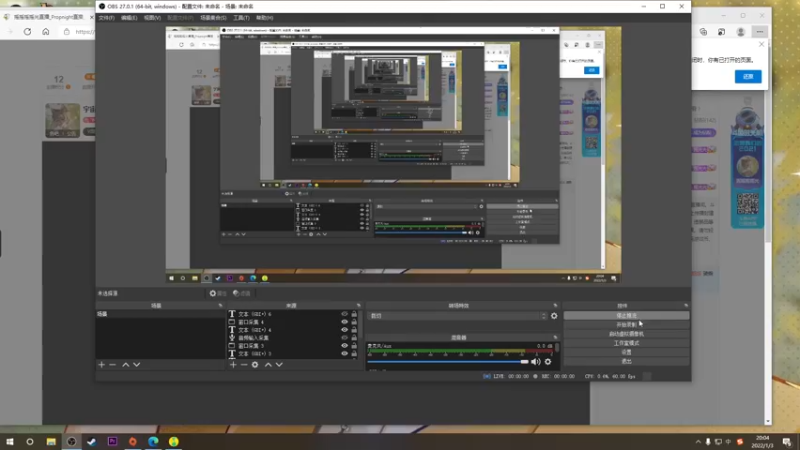Click the studio mode button
This screenshot has height=450, width=800.
pos(626,343)
